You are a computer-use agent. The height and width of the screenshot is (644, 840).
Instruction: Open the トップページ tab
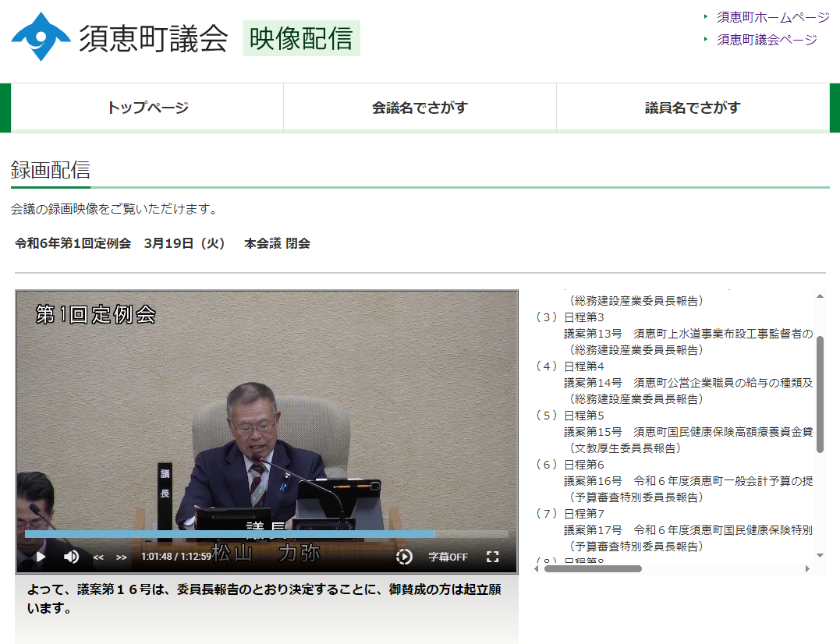pyautogui.click(x=147, y=108)
